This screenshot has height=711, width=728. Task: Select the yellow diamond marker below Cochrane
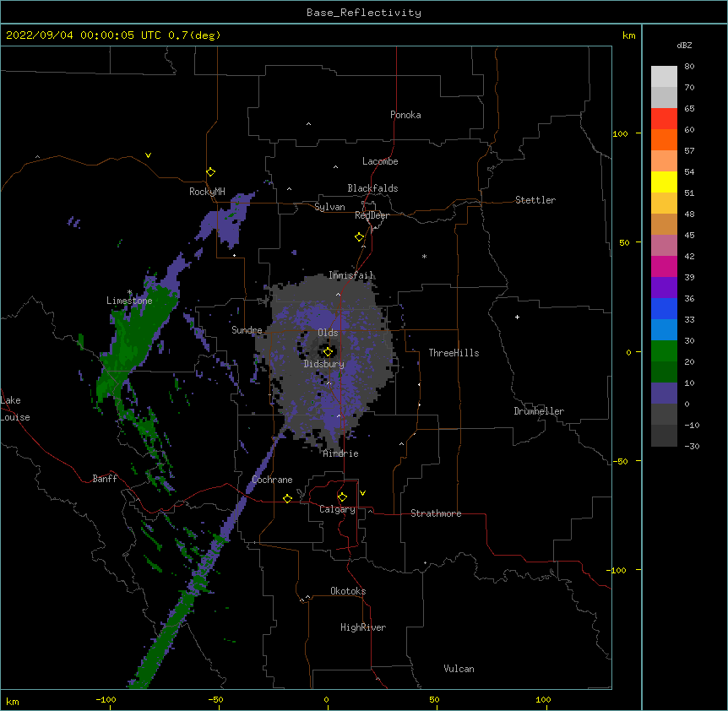pos(287,498)
